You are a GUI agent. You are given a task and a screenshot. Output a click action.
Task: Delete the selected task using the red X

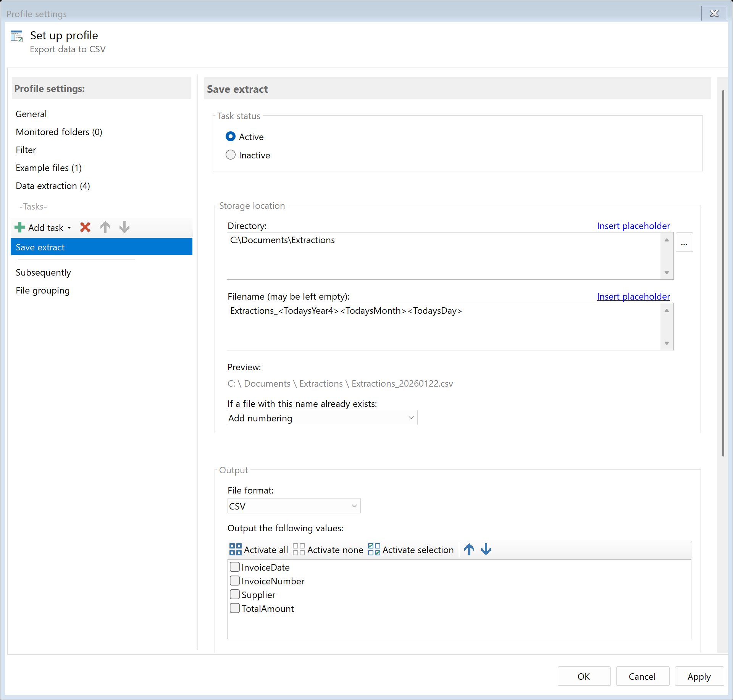coord(85,227)
